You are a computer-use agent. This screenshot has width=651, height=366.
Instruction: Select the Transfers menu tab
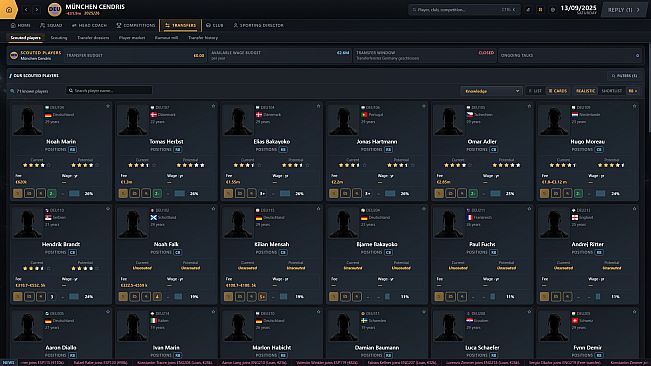click(180, 25)
